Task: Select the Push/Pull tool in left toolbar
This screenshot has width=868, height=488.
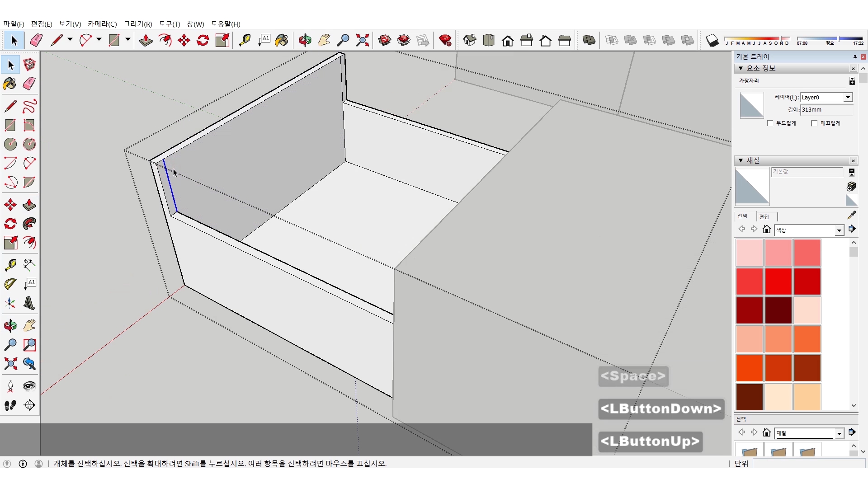Action: pyautogui.click(x=29, y=205)
